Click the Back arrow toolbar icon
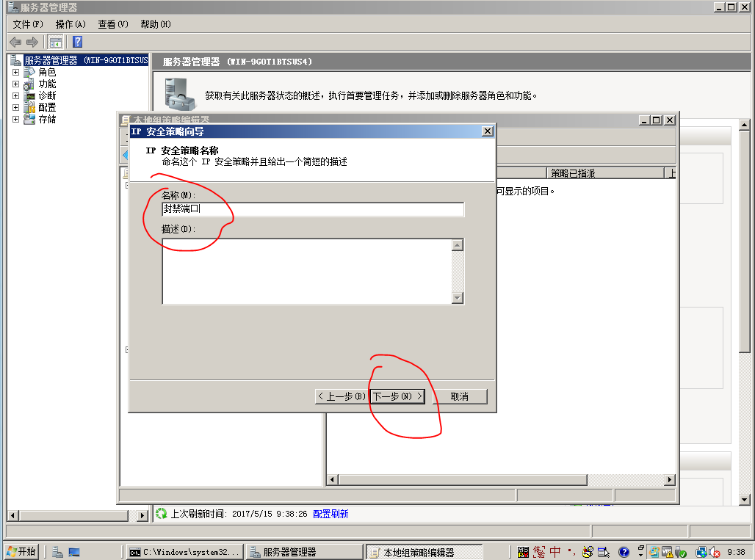The height and width of the screenshot is (560, 755). (15, 42)
